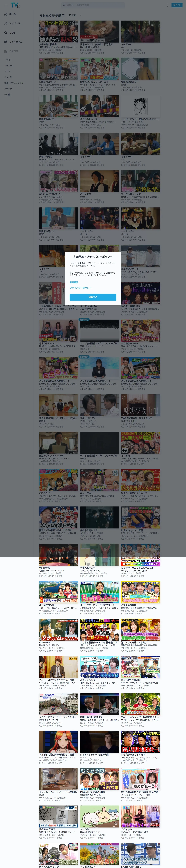
Task: Click ケンドーコバヤシのキャバリ内閣 title
Action: 56,680
